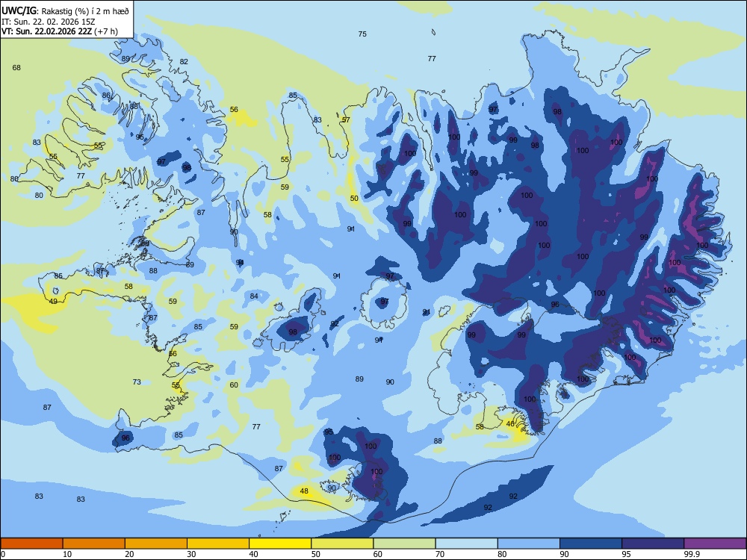Click the dark orange 0–10 legend swatch
Image resolution: width=747 pixels, height=560 pixels.
pos(31,544)
